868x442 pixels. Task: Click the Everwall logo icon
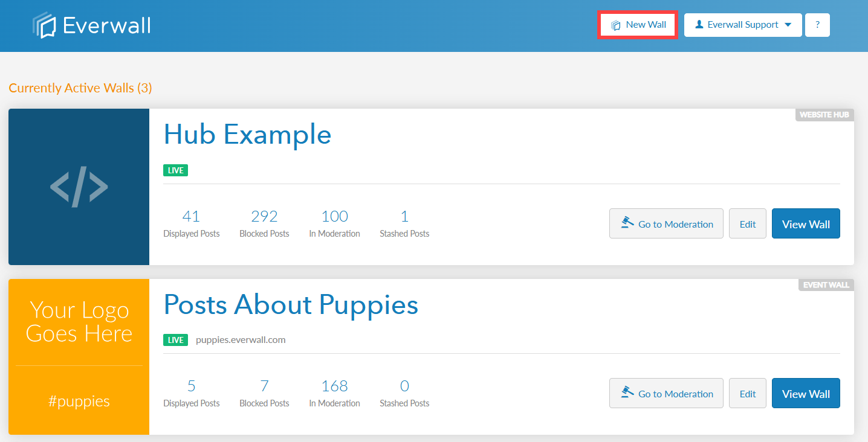click(44, 25)
